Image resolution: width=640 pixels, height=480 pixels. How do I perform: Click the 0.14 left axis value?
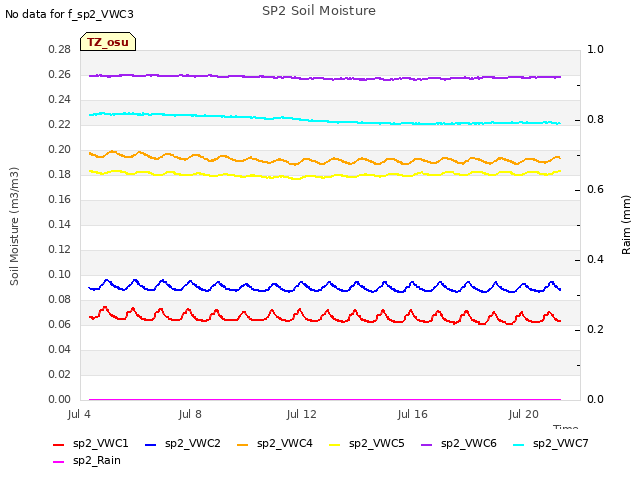(60, 224)
